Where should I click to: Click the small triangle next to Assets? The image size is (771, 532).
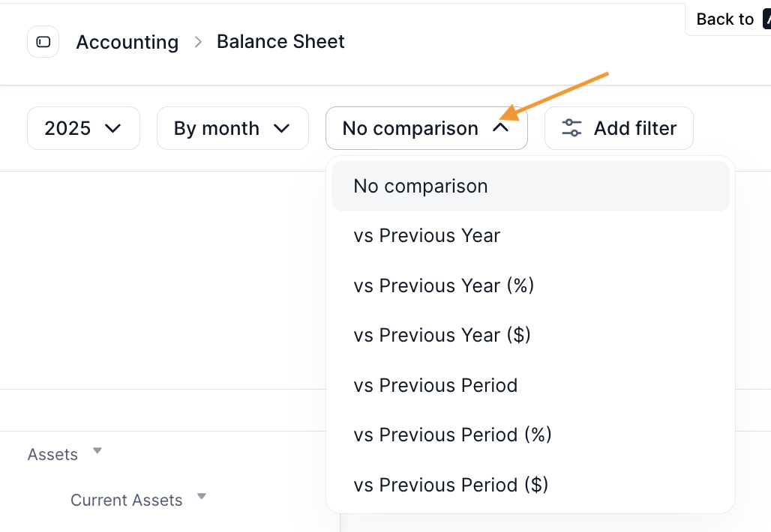pyautogui.click(x=97, y=450)
